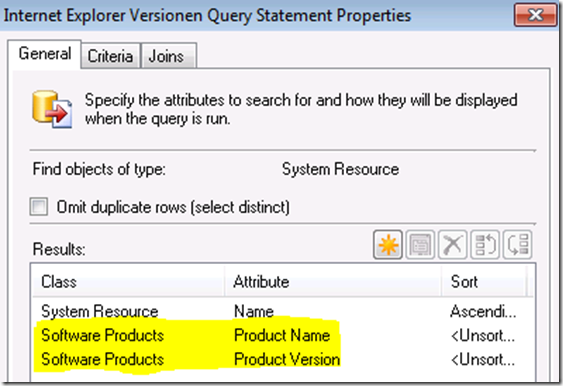
Task: Click the Product Name attribute cell
Action: pyautogui.click(x=282, y=335)
